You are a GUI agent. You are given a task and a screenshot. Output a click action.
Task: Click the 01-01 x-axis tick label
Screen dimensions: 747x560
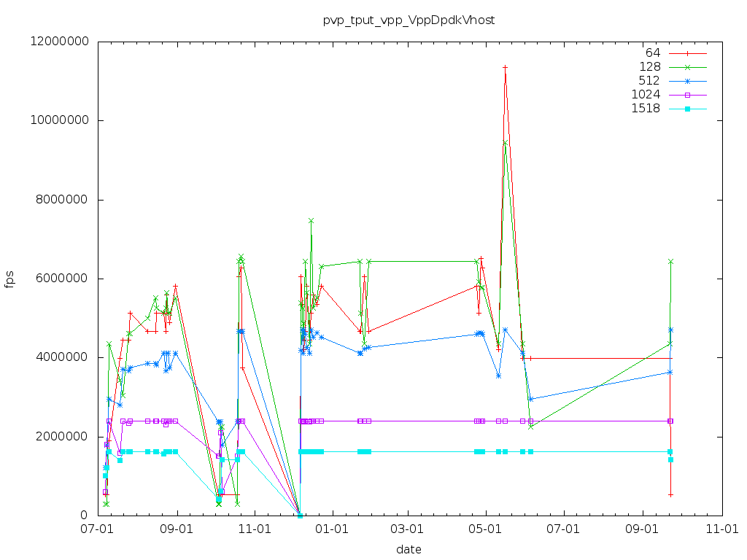(332, 528)
